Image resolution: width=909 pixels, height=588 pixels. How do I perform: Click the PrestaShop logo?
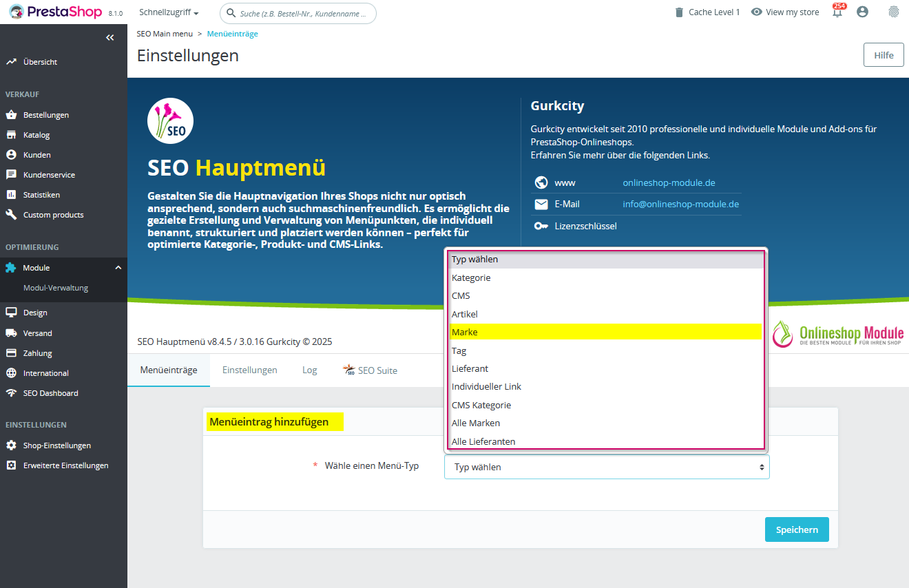coord(55,12)
